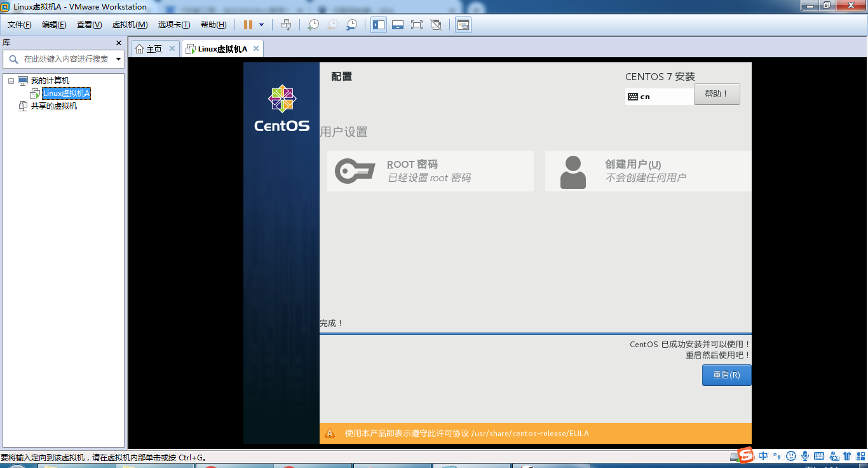Click the console view toolbar icon
The width and height of the screenshot is (868, 468).
(463, 25)
